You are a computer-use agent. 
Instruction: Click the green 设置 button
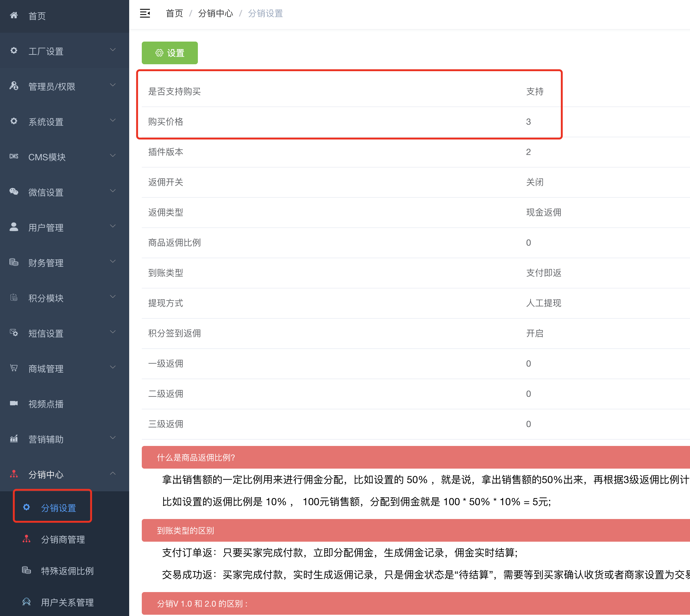[170, 53]
